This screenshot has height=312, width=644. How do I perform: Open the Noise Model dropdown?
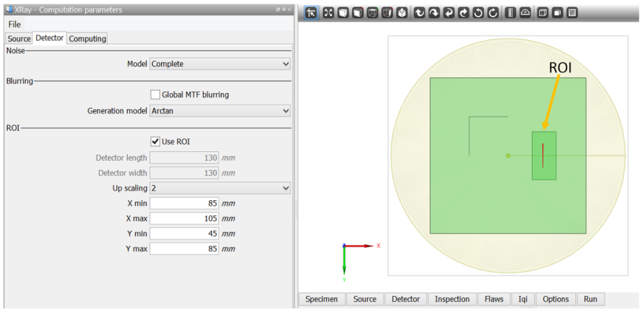(220, 64)
